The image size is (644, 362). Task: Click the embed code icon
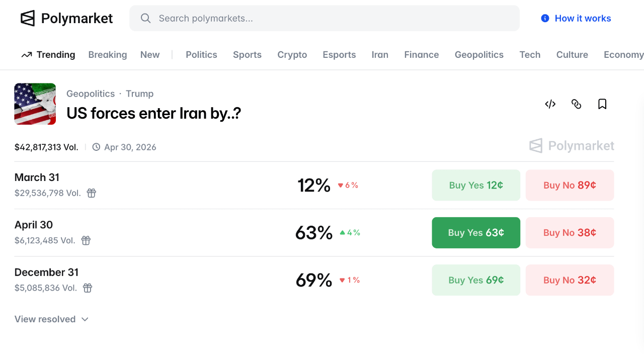550,104
